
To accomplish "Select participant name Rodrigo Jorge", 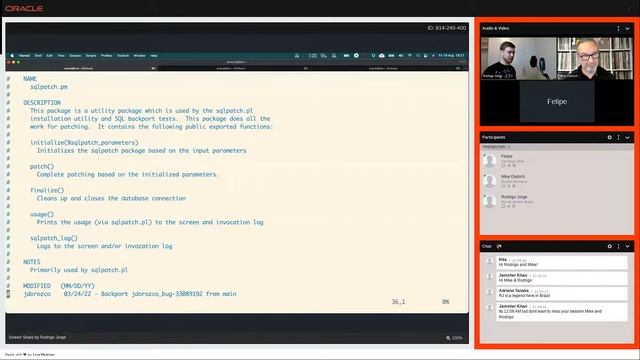I will click(514, 197).
